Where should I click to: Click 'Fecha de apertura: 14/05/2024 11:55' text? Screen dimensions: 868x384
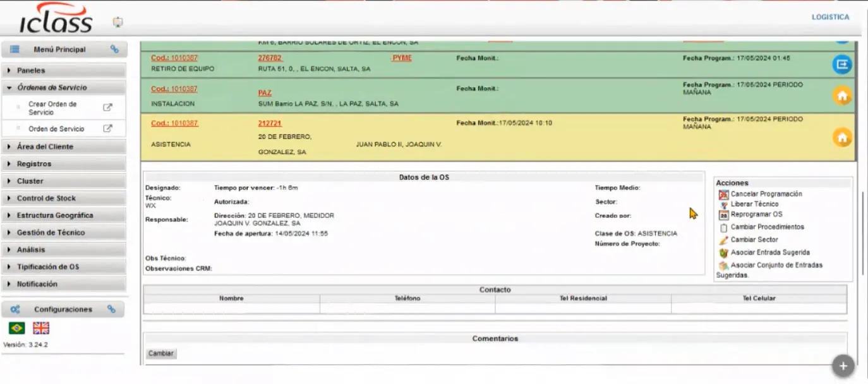click(x=271, y=234)
